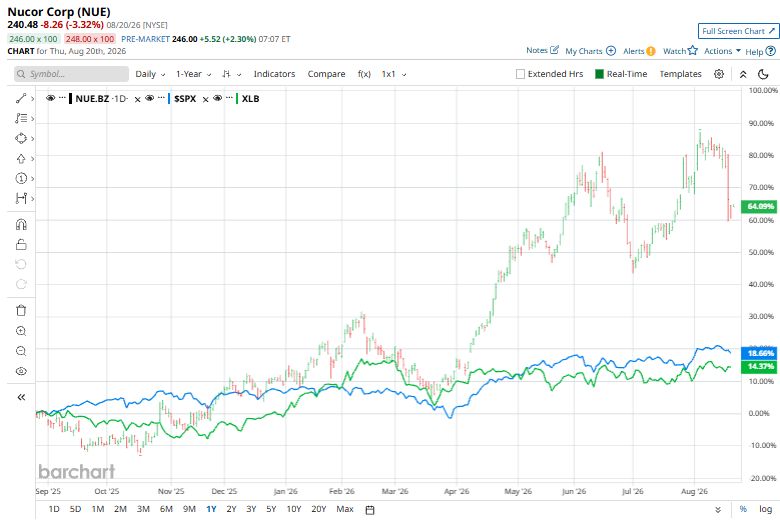The height and width of the screenshot is (522, 780).
Task: Open Alerts for this symbol
Action: tap(639, 51)
